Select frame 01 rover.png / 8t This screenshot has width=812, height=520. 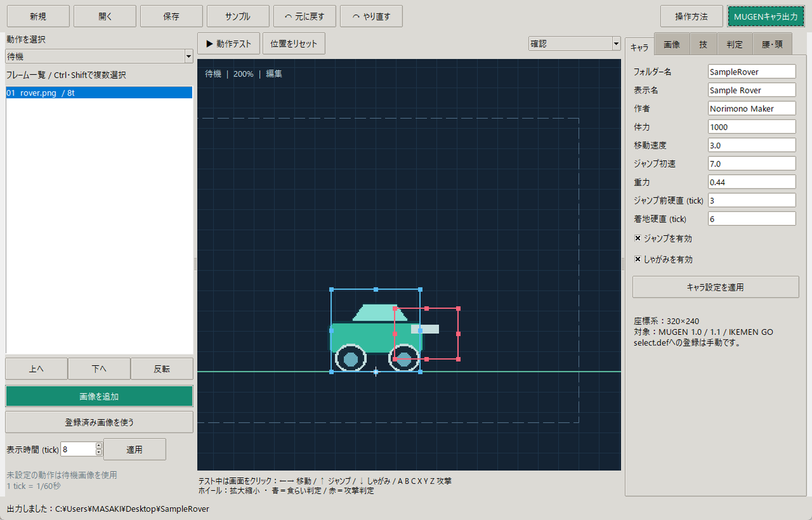coord(99,93)
